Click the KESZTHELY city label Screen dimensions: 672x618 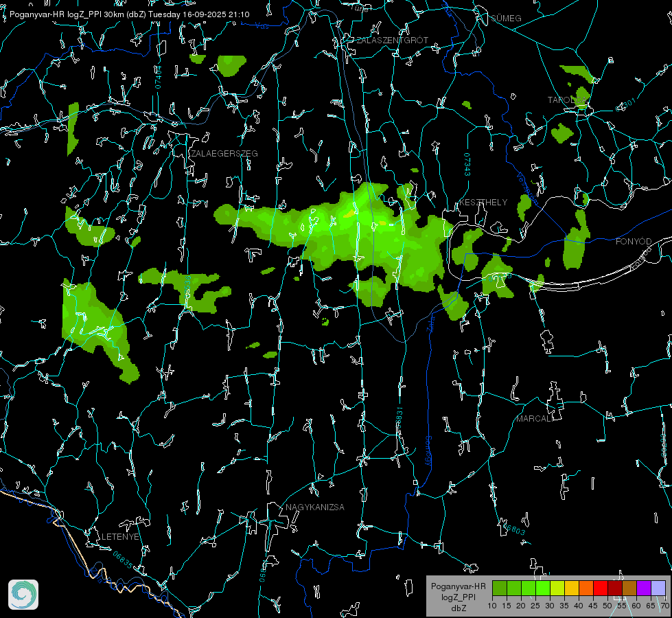coord(483,203)
